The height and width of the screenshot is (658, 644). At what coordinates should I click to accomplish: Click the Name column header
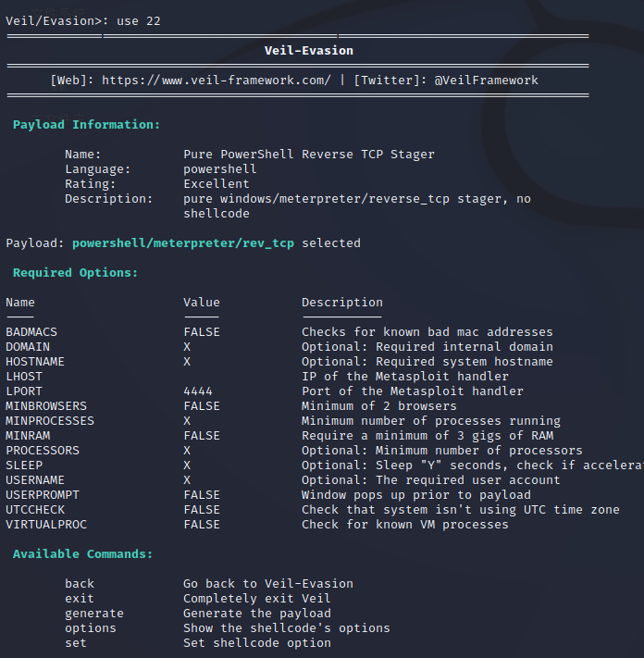click(20, 302)
